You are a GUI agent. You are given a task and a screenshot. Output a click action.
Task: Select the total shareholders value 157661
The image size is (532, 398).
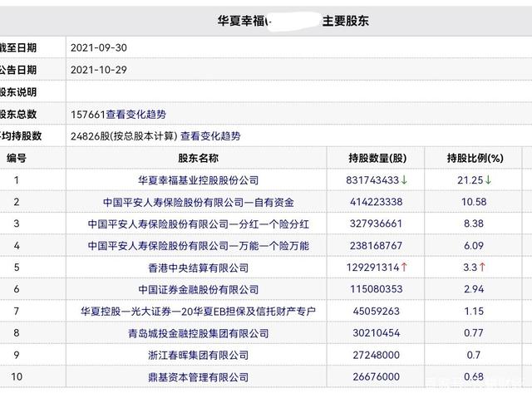pyautogui.click(x=88, y=115)
